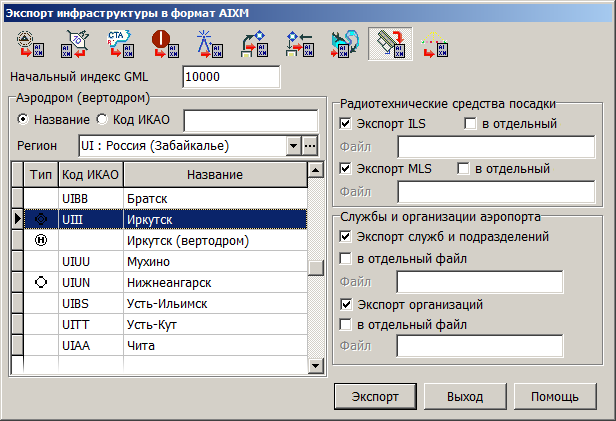
Task: Toggle Экспорт служб и подразделений checkbox
Action: point(345,236)
